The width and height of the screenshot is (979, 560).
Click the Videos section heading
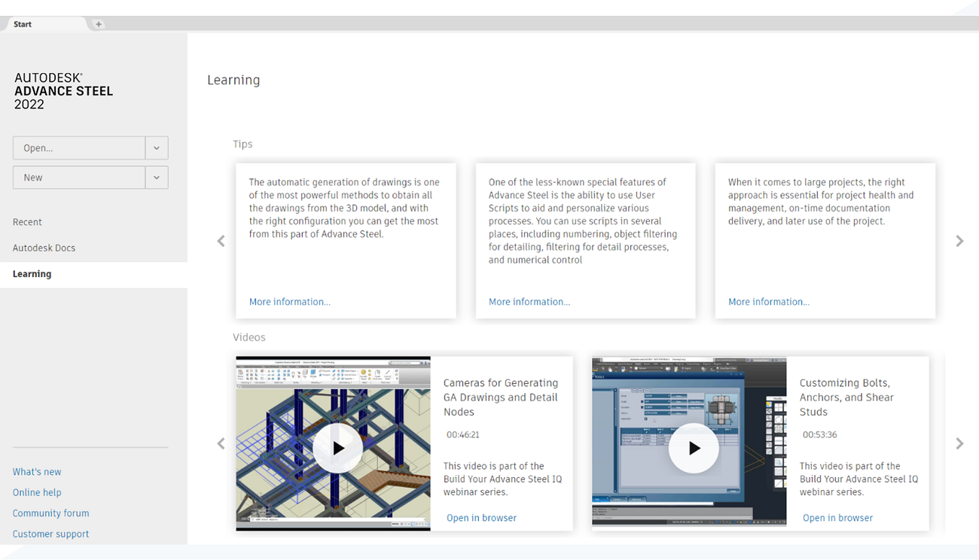tap(249, 337)
